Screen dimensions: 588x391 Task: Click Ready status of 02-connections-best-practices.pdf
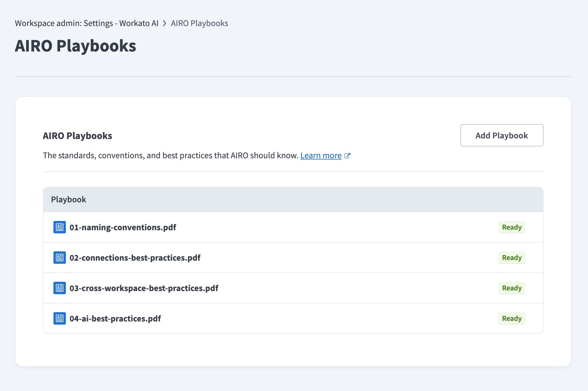click(x=512, y=258)
